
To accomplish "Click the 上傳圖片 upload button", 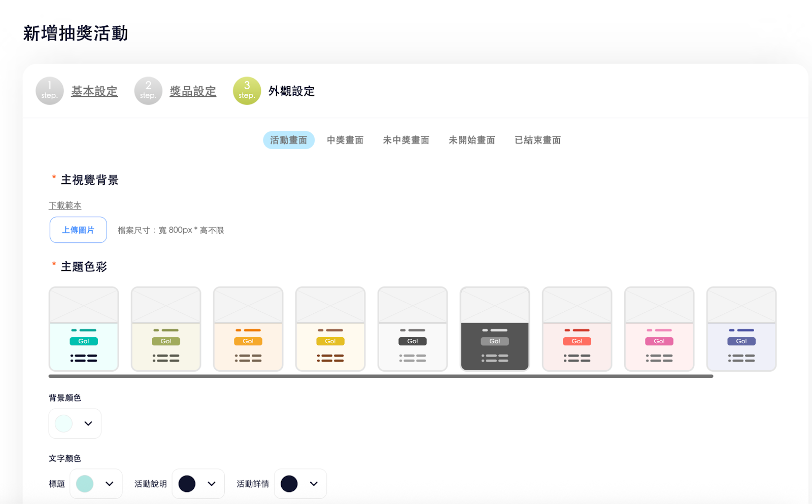I will (78, 230).
